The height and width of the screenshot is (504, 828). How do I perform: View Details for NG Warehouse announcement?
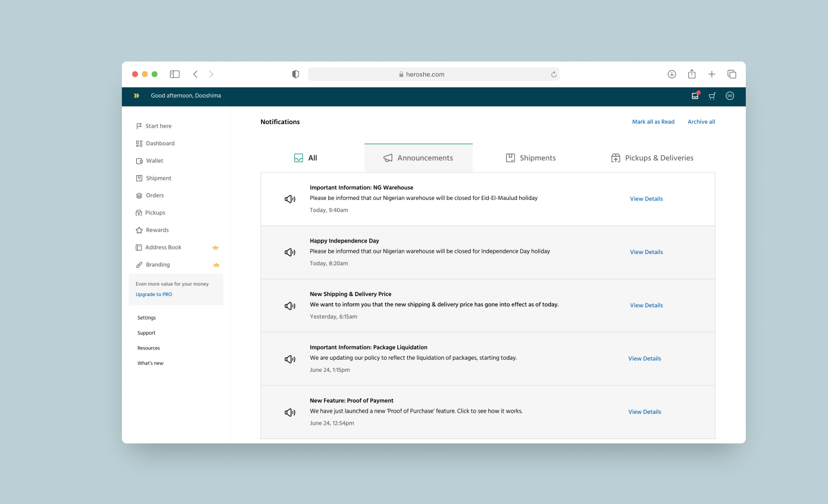click(x=646, y=199)
